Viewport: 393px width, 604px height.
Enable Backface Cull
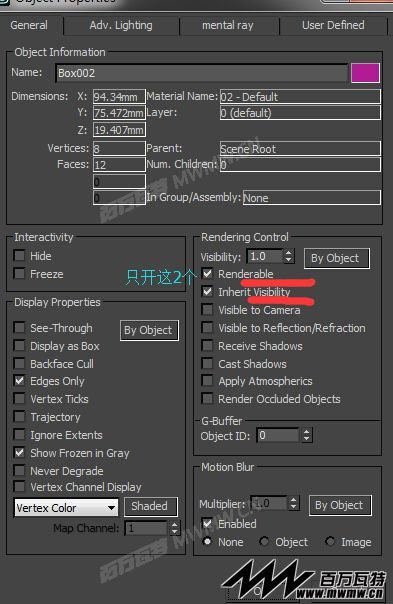pos(19,364)
